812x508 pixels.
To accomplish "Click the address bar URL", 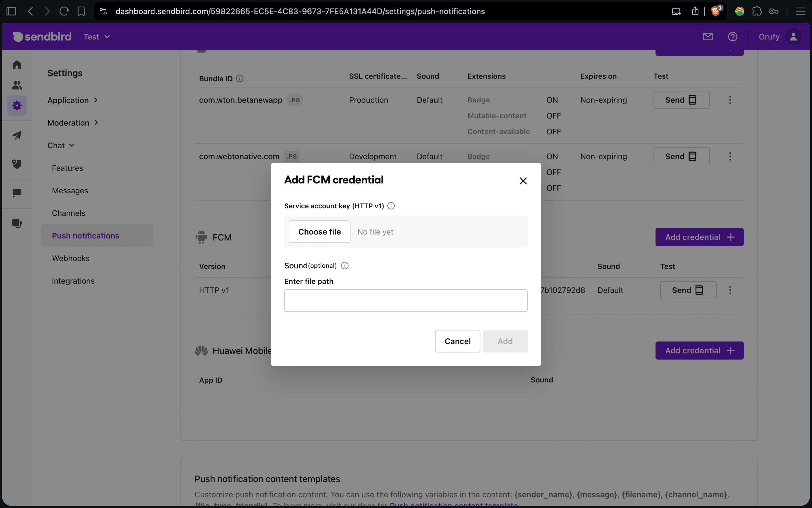I will tap(300, 11).
